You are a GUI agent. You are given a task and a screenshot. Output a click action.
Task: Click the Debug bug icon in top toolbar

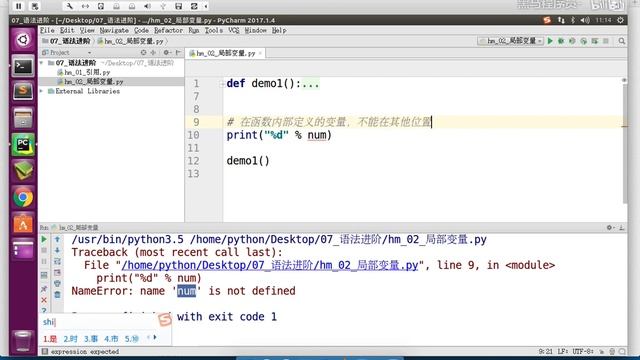tap(561, 41)
